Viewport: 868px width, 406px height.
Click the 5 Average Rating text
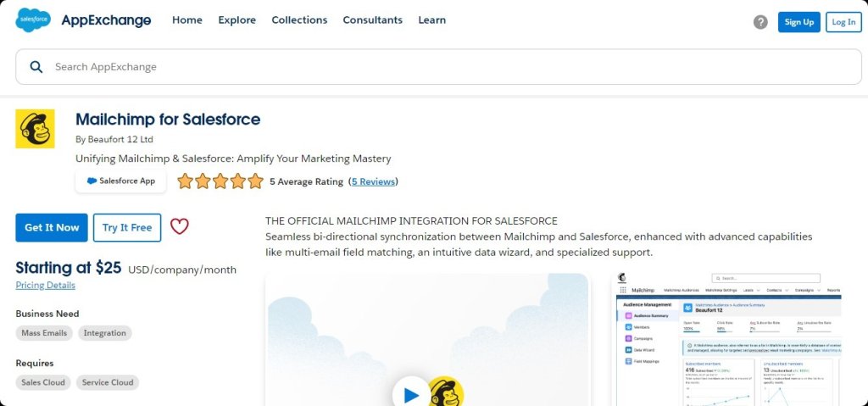tap(306, 181)
